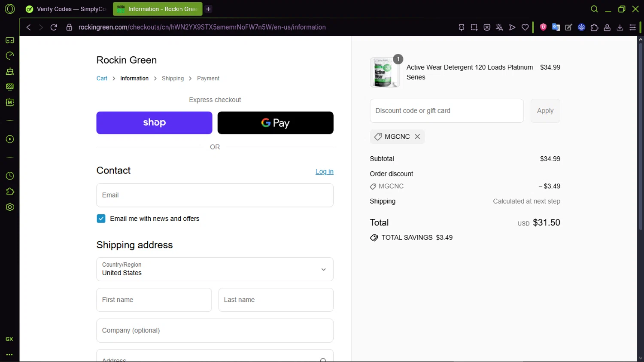
Task: Click the Apply discount button
Action: tap(545, 111)
